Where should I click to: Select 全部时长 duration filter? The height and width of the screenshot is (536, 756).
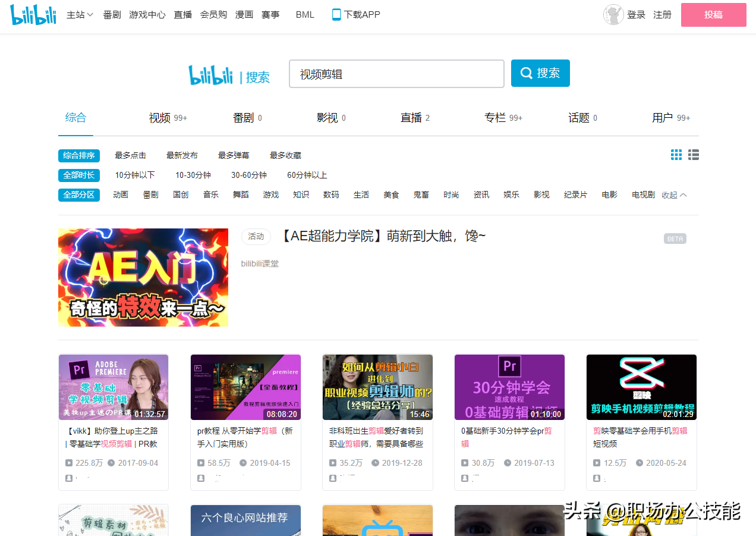79,175
